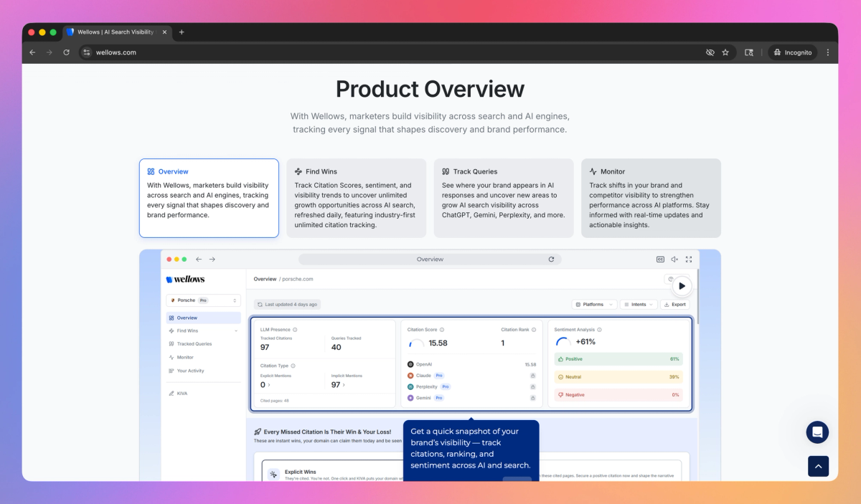Expand the Implicit Mentions 97 chevron
The height and width of the screenshot is (504, 861).
coord(344,385)
